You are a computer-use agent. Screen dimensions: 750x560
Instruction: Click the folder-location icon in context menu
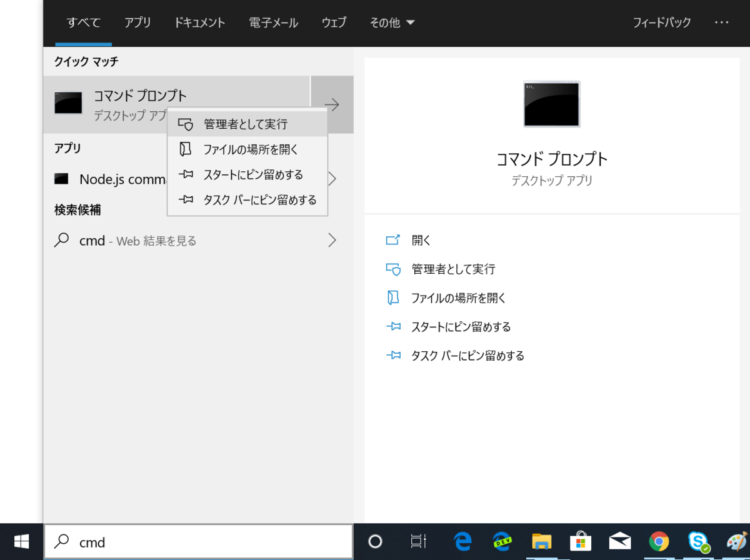(x=185, y=149)
